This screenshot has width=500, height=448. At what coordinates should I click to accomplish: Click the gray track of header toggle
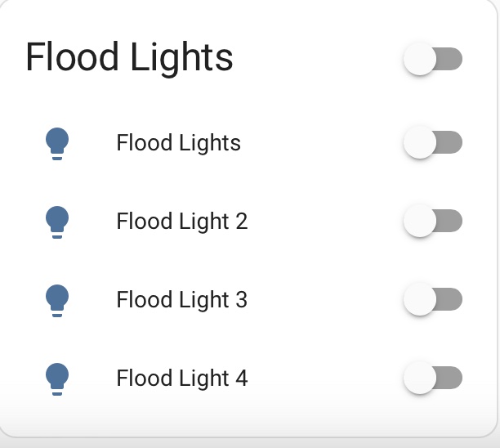tap(451, 59)
